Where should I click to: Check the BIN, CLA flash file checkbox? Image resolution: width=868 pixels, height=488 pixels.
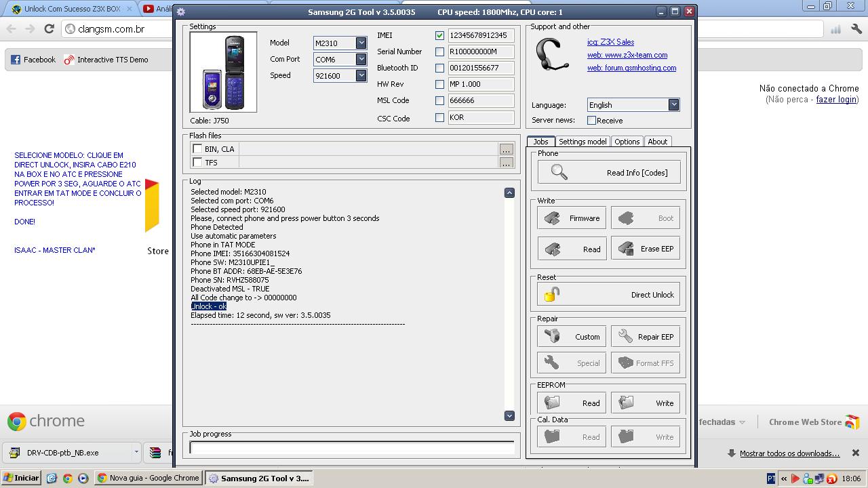click(x=197, y=149)
